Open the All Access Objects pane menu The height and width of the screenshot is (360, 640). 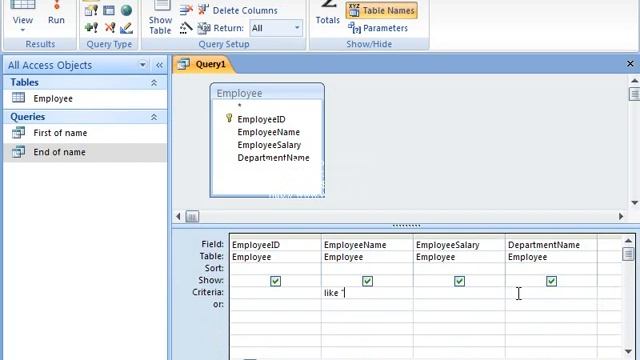pyautogui.click(x=142, y=65)
